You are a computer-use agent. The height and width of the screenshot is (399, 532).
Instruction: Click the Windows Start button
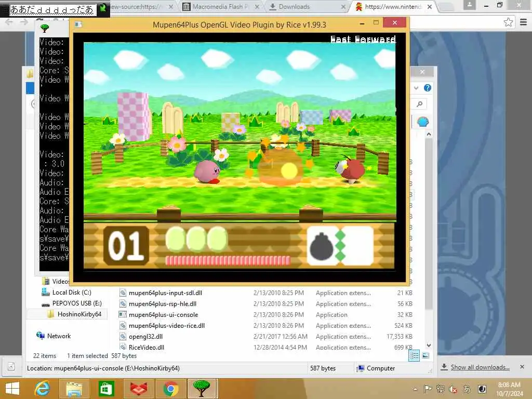12,389
